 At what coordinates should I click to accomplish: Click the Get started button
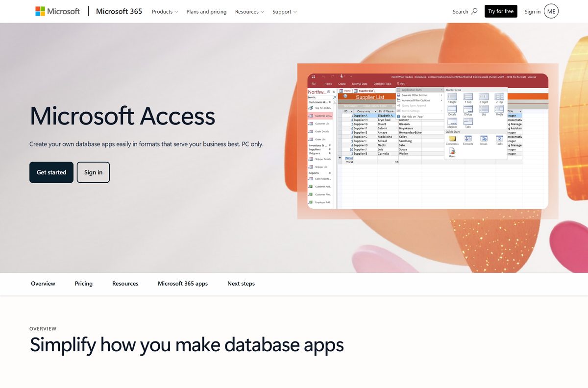click(x=51, y=172)
